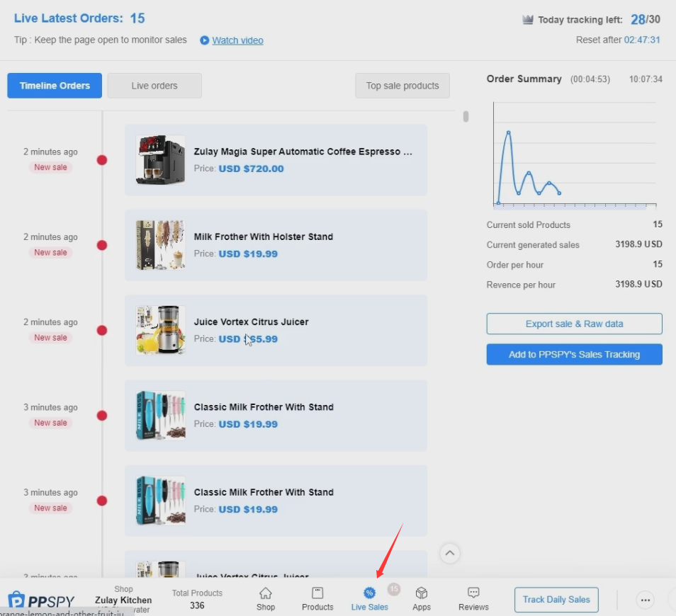Screen dimensions: 676x616
Task: Click the Zulay Magia espresso machine thumbnail
Action: [161, 160]
